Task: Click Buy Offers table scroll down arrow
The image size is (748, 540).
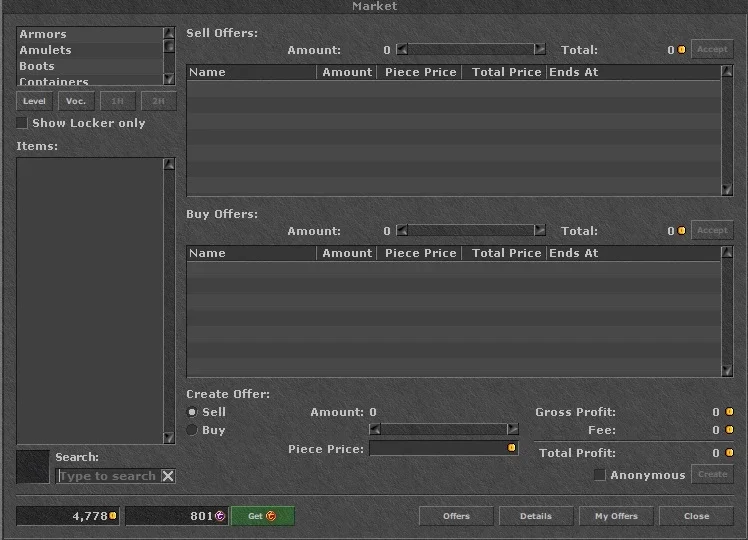Action: [727, 371]
